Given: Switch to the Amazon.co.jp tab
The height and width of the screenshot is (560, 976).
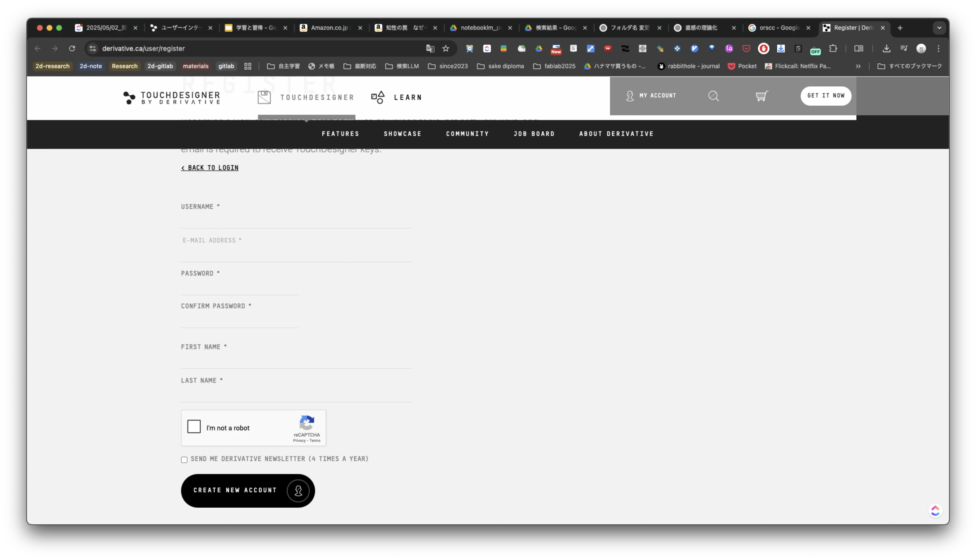Looking at the screenshot, I should (331, 28).
